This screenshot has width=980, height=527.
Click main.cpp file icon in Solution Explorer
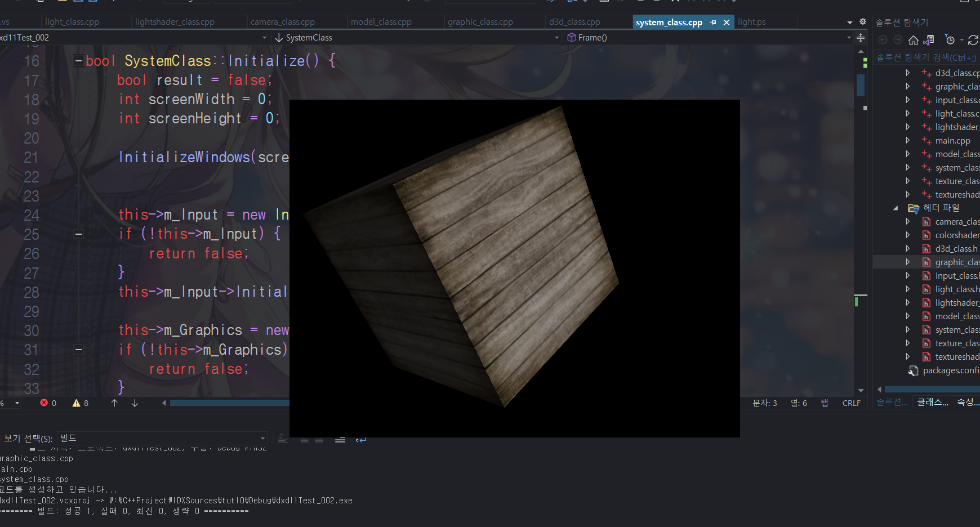(x=926, y=141)
